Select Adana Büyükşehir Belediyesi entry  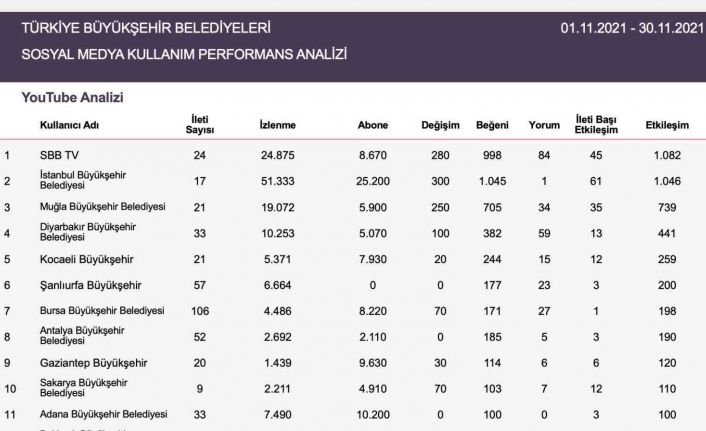point(103,414)
